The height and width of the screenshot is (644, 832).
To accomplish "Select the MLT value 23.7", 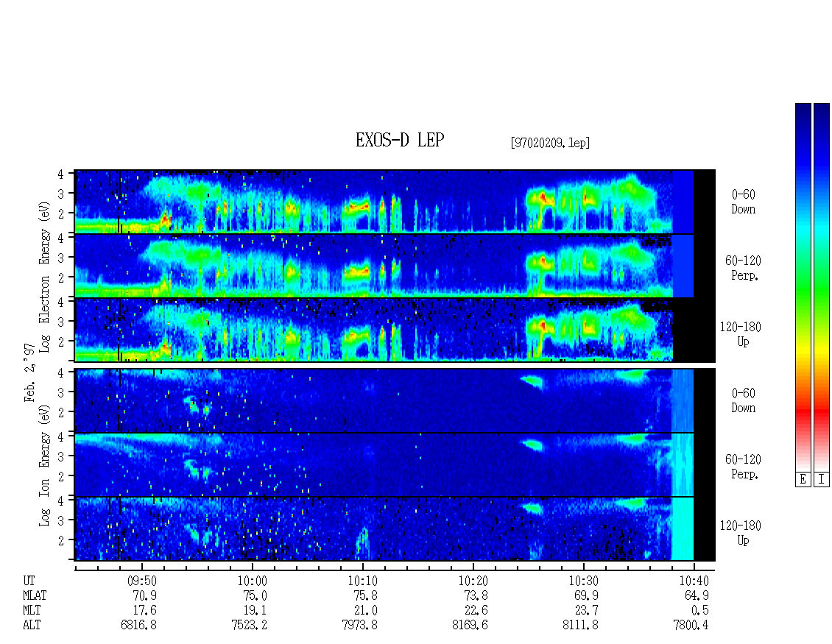I will (586, 611).
